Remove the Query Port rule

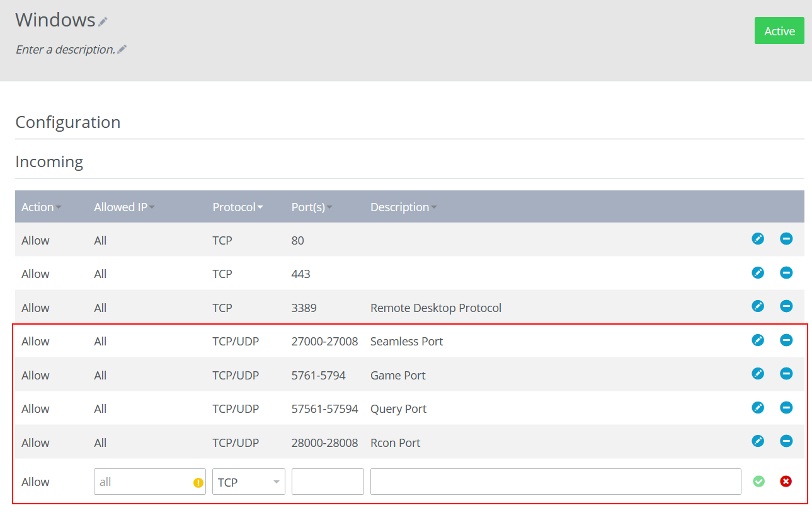tap(786, 408)
